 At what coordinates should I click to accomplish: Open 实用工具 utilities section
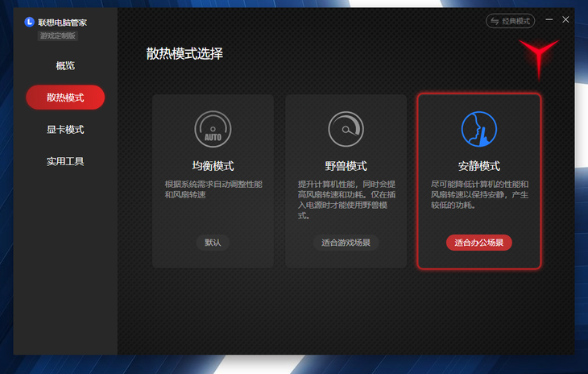click(x=65, y=161)
